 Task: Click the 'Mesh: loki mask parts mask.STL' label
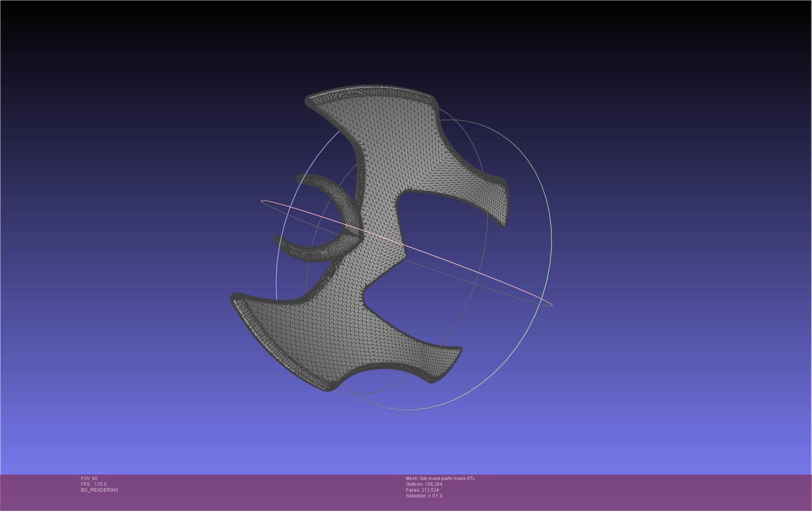pos(440,478)
